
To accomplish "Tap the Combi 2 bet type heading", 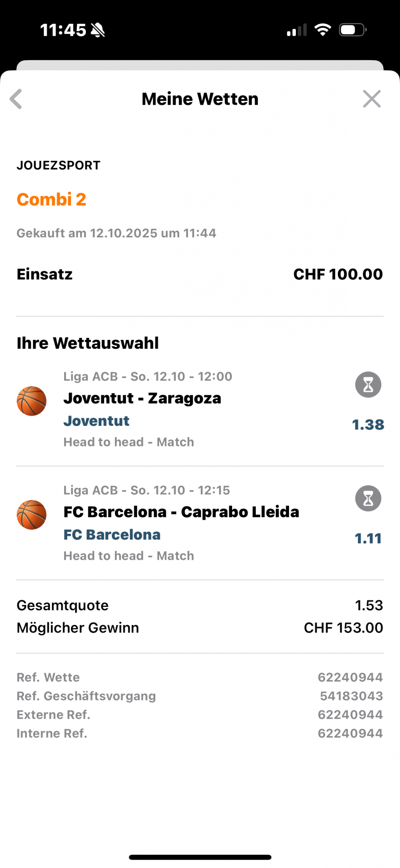I will [51, 199].
